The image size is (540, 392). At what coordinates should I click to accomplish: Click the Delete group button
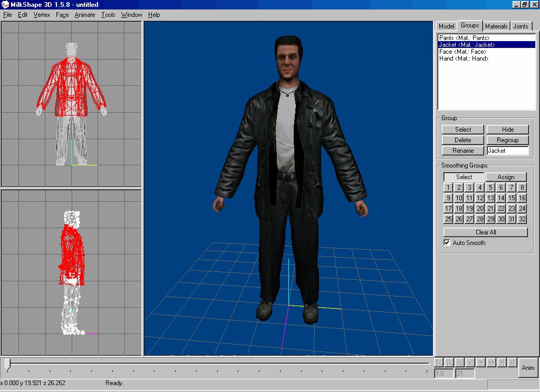click(463, 140)
